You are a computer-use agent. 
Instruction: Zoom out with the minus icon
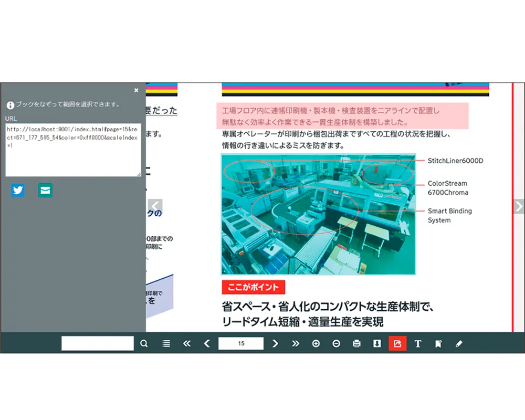click(x=336, y=344)
